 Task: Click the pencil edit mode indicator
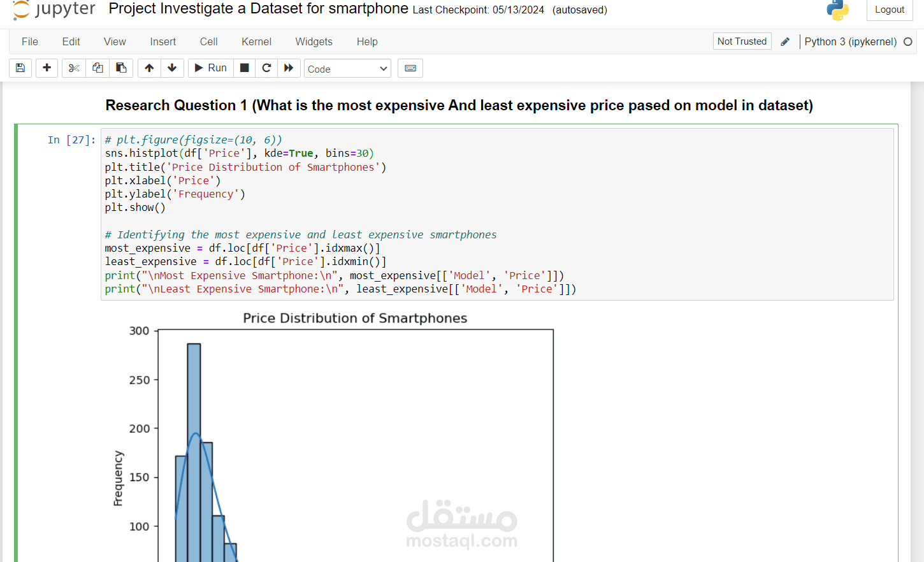pyautogui.click(x=785, y=41)
